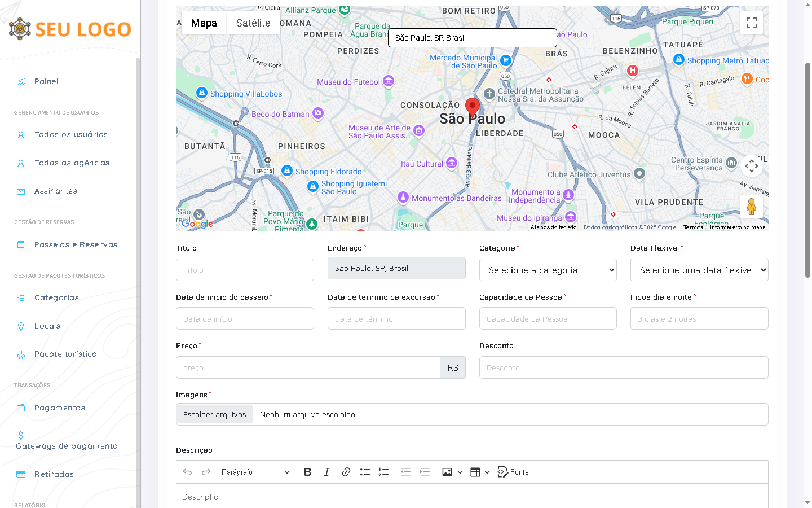The width and height of the screenshot is (812, 508).
Task: Open the Parágrafo heading dropdown
Action: point(255,472)
